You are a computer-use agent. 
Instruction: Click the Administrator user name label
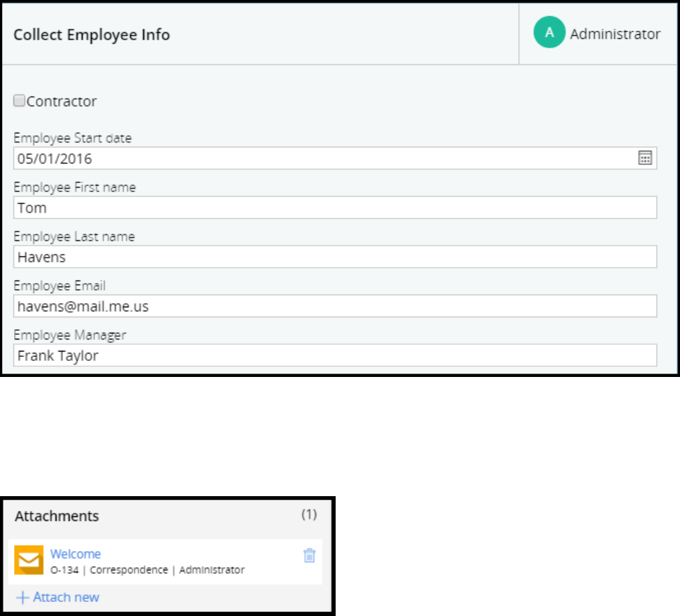tap(614, 34)
